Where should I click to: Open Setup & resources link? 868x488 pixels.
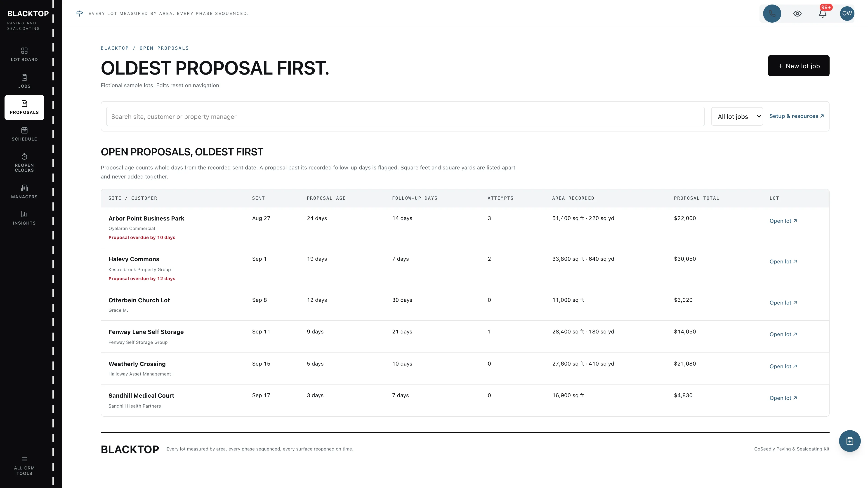point(797,116)
